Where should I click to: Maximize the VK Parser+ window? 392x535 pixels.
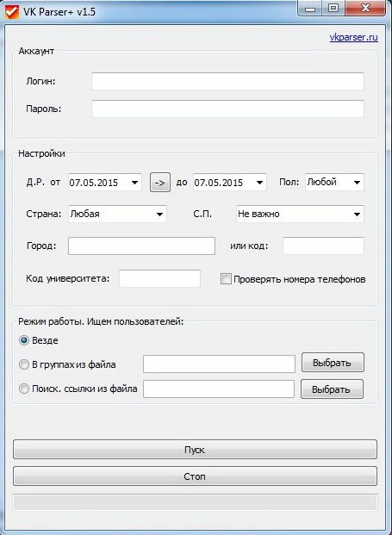point(333,9)
